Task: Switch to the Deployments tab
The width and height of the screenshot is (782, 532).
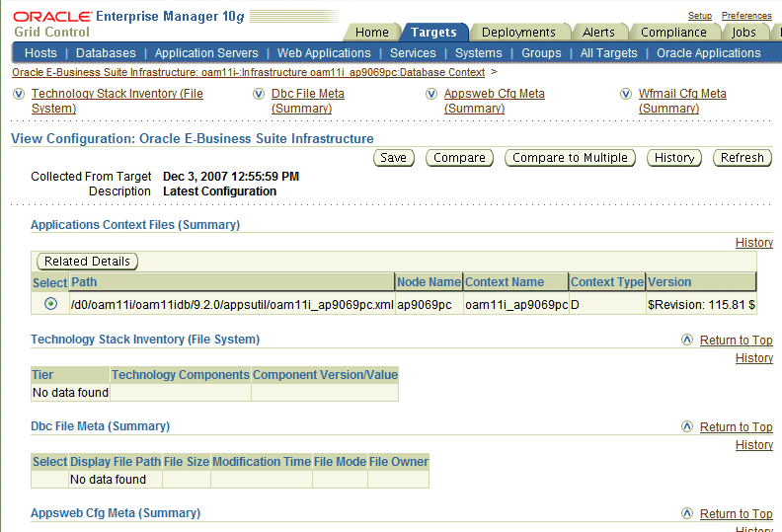Action: pyautogui.click(x=518, y=33)
